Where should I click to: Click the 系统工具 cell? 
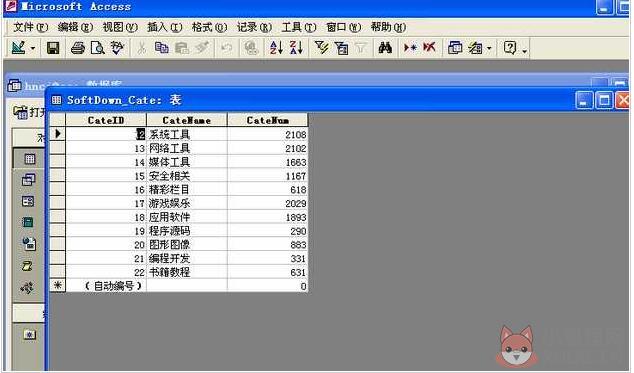click(187, 134)
